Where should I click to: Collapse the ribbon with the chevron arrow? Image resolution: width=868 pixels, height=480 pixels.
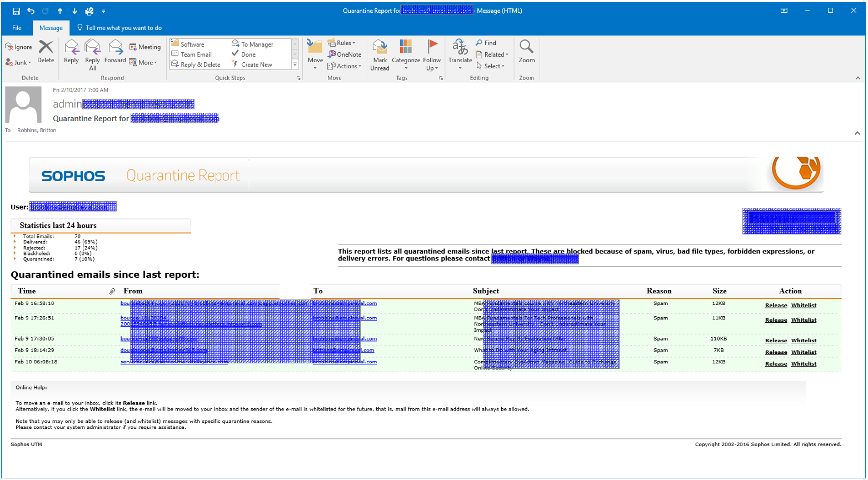click(x=857, y=78)
